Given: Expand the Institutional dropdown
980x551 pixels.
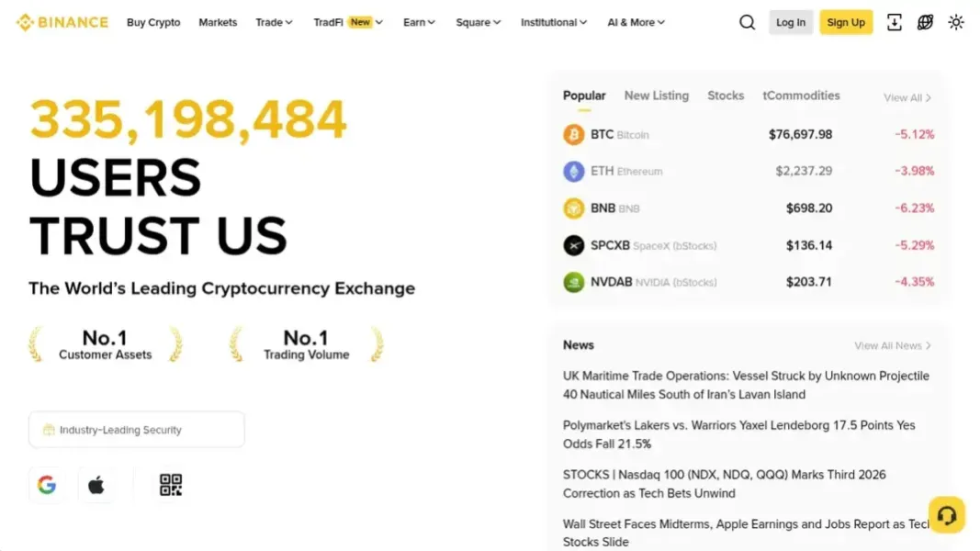Looking at the screenshot, I should click(x=554, y=22).
